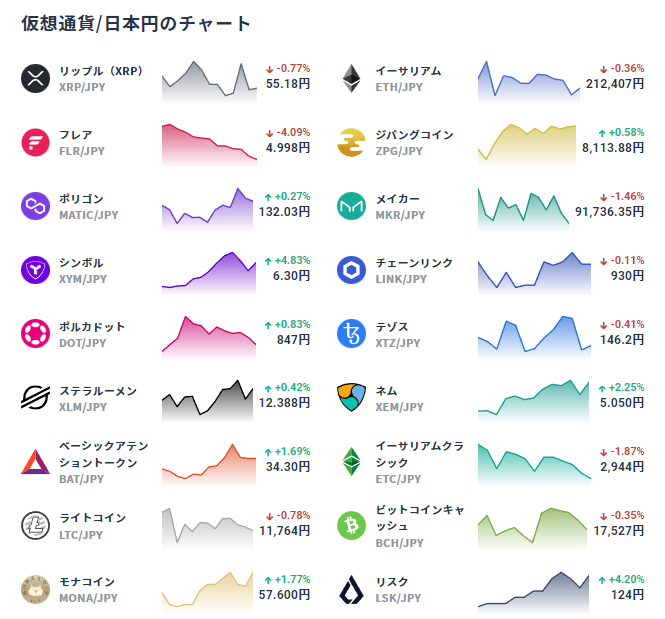
Task: Click the Lisk LSK coin icon
Action: click(352, 590)
